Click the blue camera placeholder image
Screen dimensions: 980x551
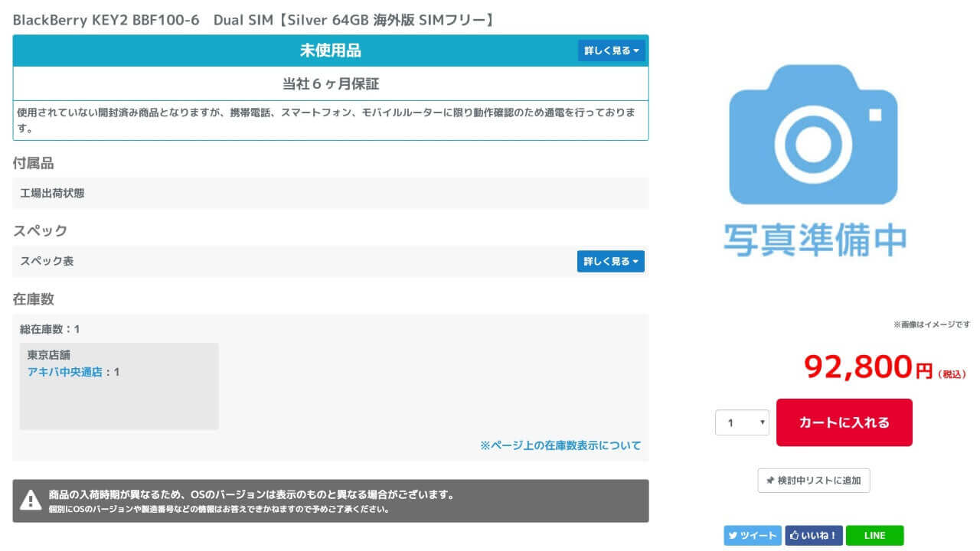tap(813, 135)
